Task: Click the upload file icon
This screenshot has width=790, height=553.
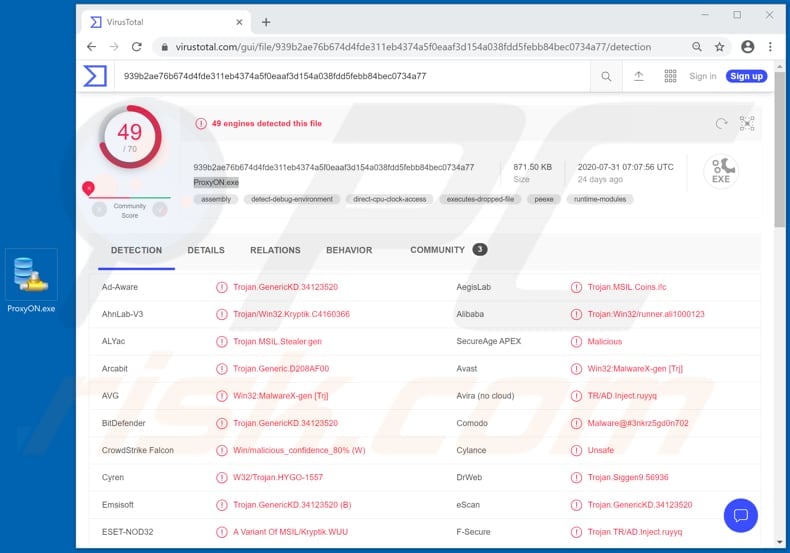Action: (638, 76)
